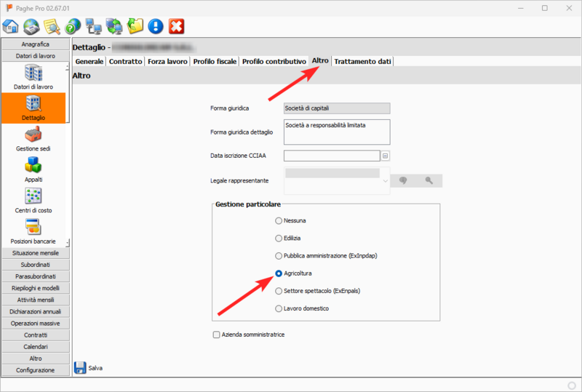Expand the Situazione mensile sidebar section

point(35,252)
